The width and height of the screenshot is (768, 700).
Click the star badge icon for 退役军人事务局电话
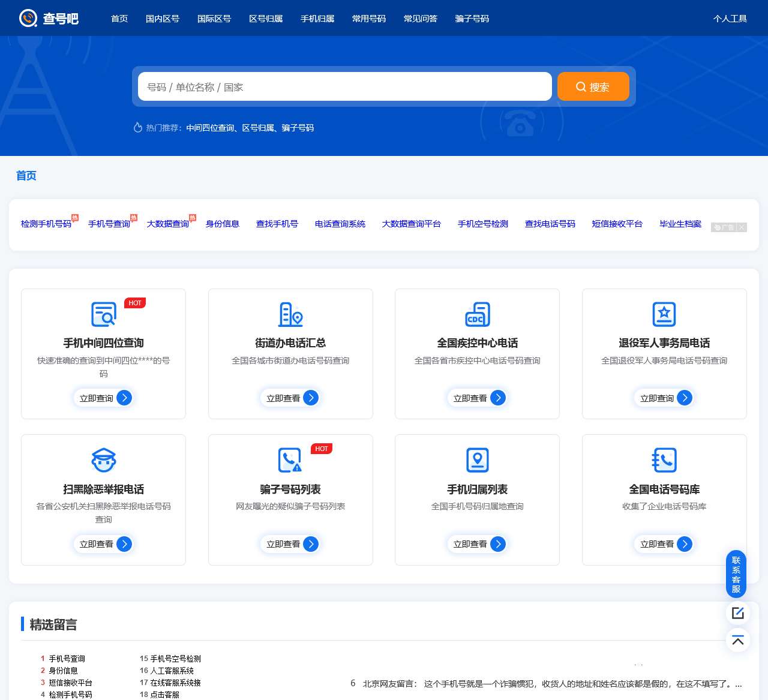664,314
